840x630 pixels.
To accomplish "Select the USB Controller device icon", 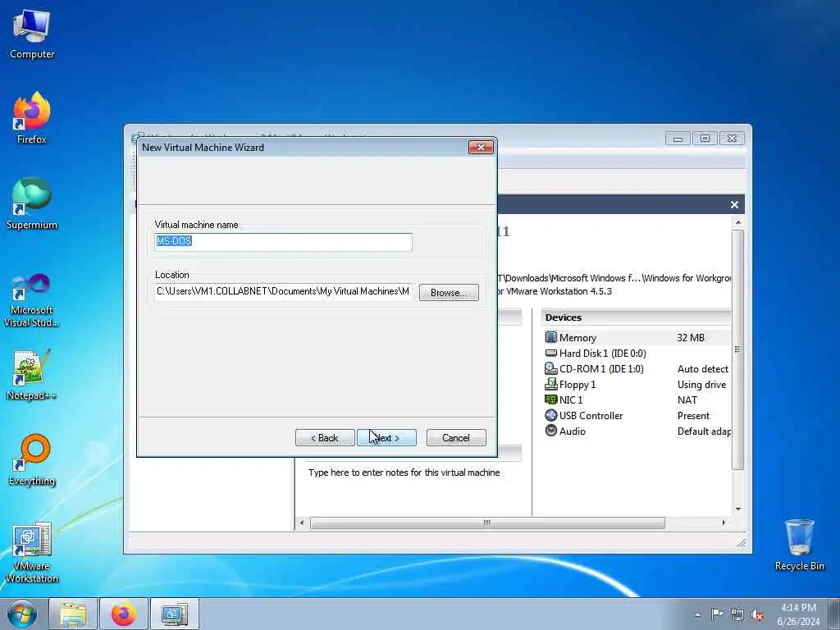I will click(550, 415).
